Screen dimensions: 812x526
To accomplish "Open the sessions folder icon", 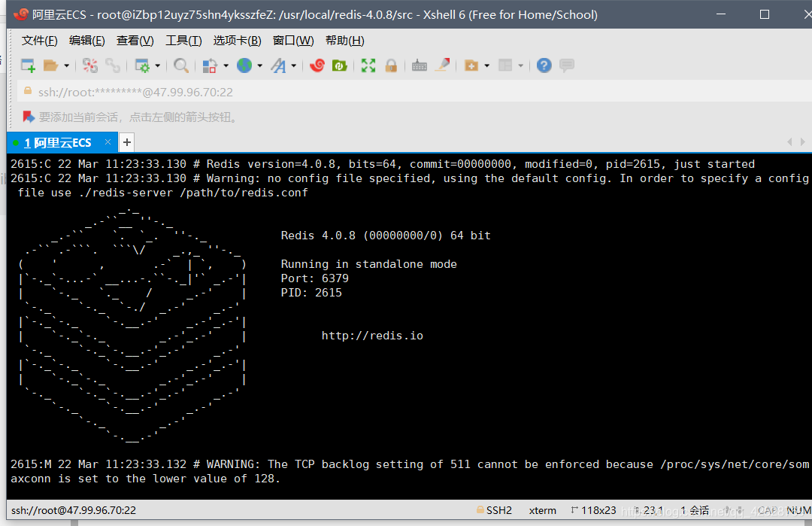I will 50,65.
